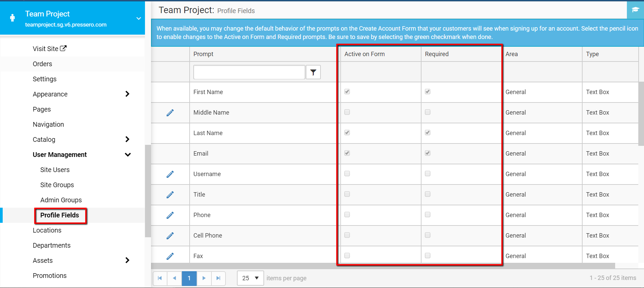Open Admin Groups under User Management

coord(61,200)
